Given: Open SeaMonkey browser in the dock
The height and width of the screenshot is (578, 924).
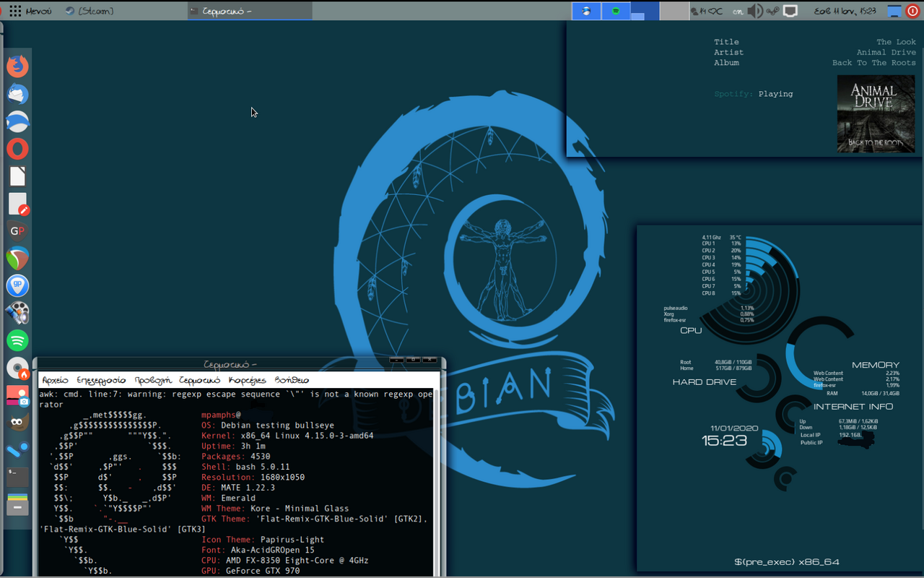Looking at the screenshot, I should [x=17, y=121].
